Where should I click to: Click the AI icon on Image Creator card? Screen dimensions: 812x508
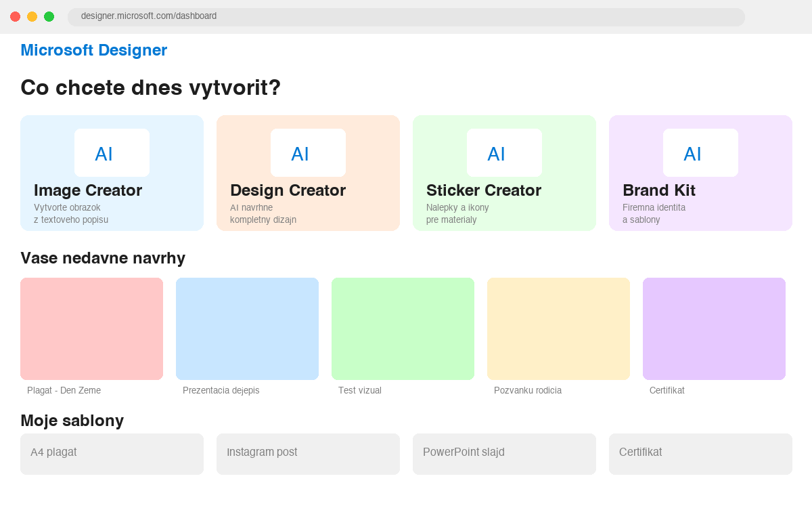click(x=111, y=152)
